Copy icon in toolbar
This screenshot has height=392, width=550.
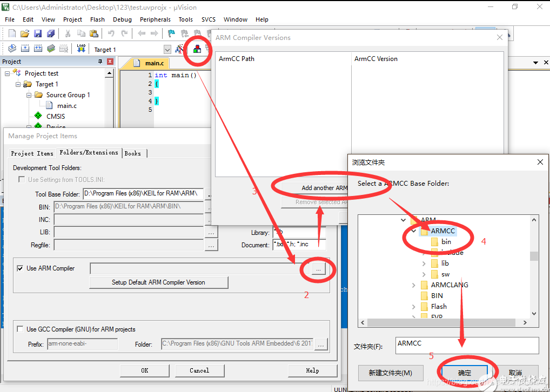point(81,33)
